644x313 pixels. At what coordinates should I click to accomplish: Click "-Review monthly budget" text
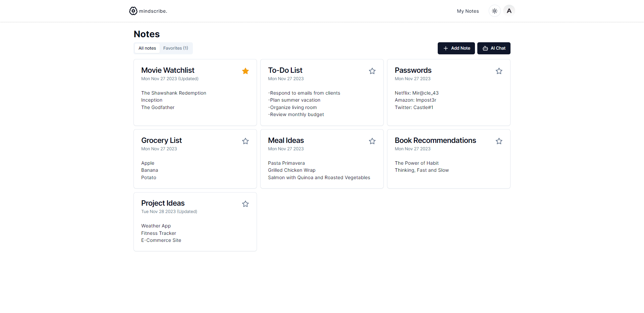tap(296, 114)
